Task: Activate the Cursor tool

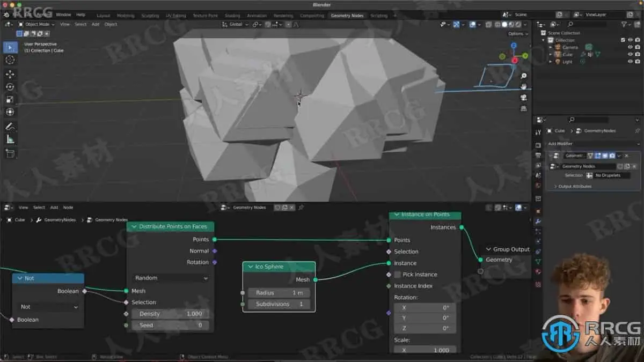Action: click(10, 60)
